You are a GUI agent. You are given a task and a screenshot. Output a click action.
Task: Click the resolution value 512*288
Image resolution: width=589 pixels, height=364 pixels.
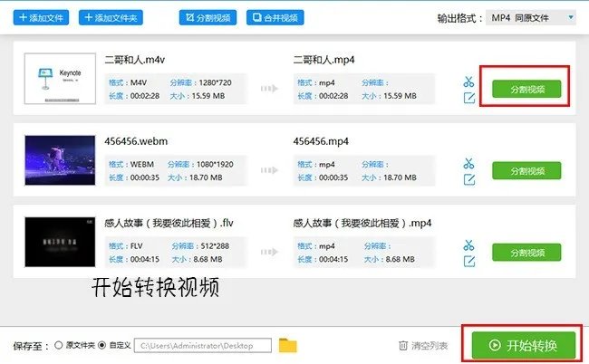[215, 246]
